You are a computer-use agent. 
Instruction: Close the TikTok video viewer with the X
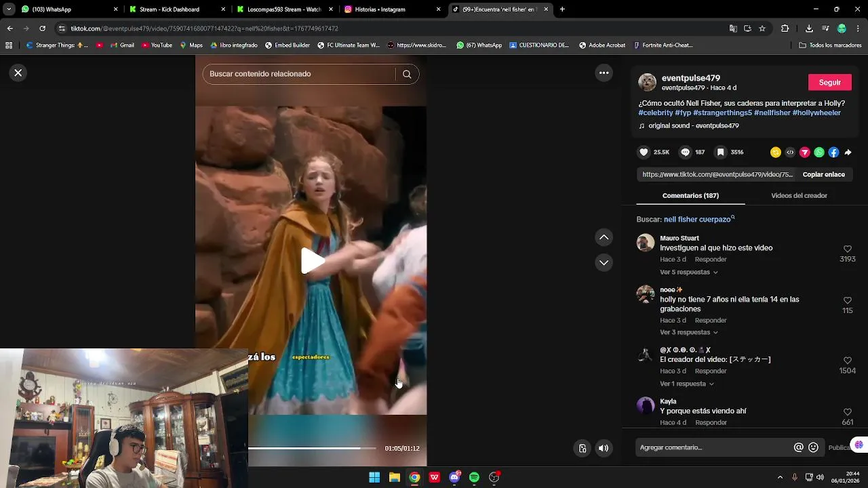(18, 73)
